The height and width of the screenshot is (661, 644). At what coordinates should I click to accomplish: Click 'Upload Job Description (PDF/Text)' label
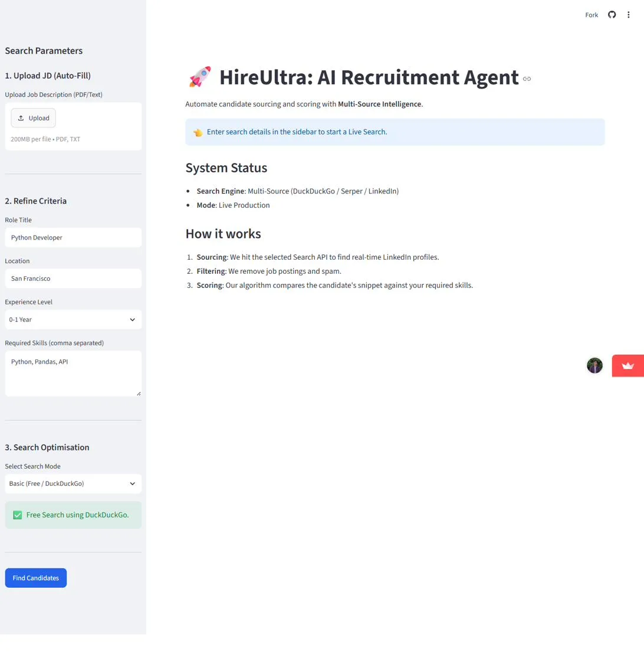(x=54, y=94)
